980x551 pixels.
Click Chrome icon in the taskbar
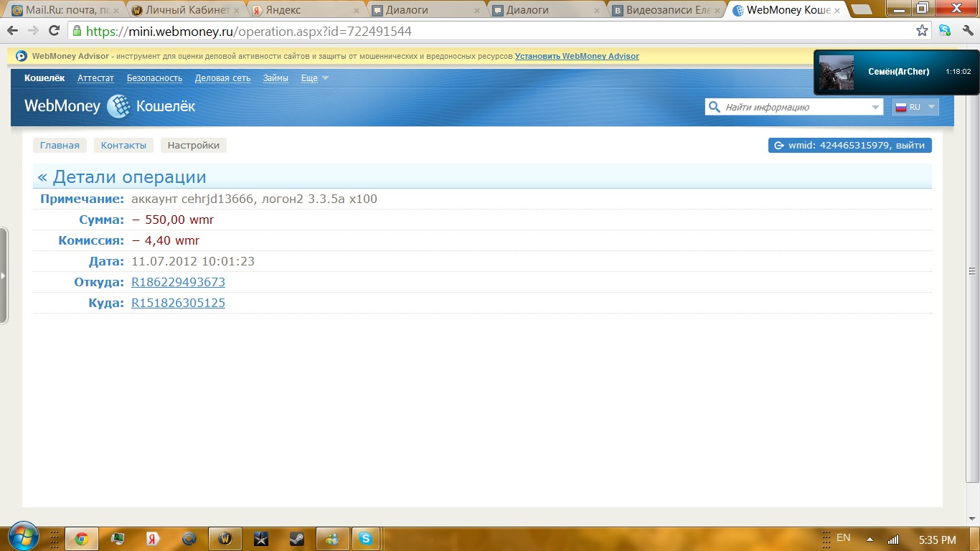(82, 539)
